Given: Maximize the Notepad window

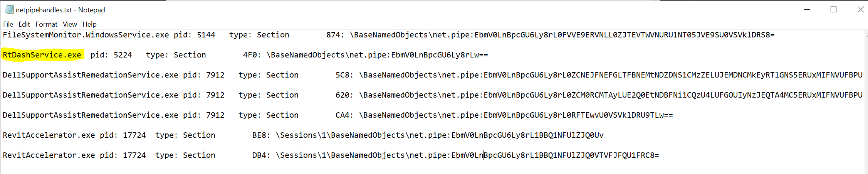Looking at the screenshot, I should coord(834,10).
